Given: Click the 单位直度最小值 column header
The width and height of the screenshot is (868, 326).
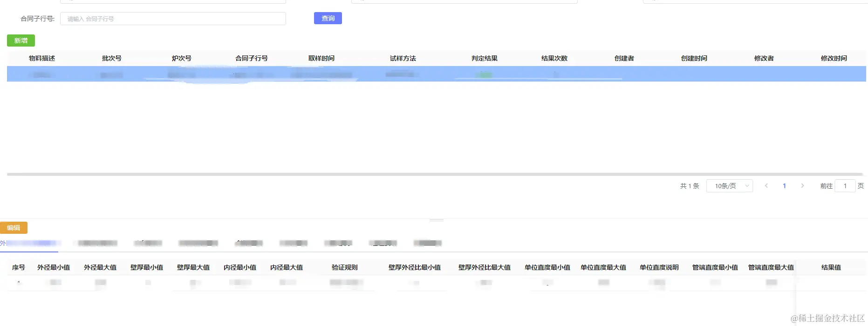Looking at the screenshot, I should (547, 267).
